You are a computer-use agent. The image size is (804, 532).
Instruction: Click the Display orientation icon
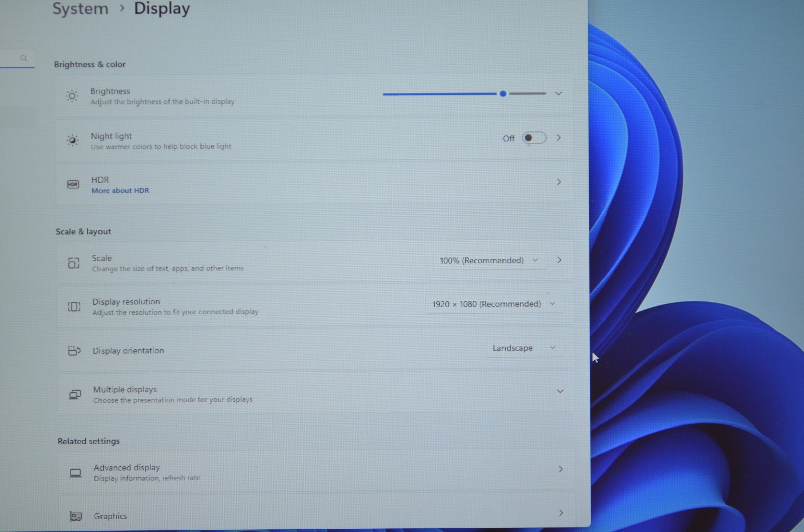click(74, 351)
